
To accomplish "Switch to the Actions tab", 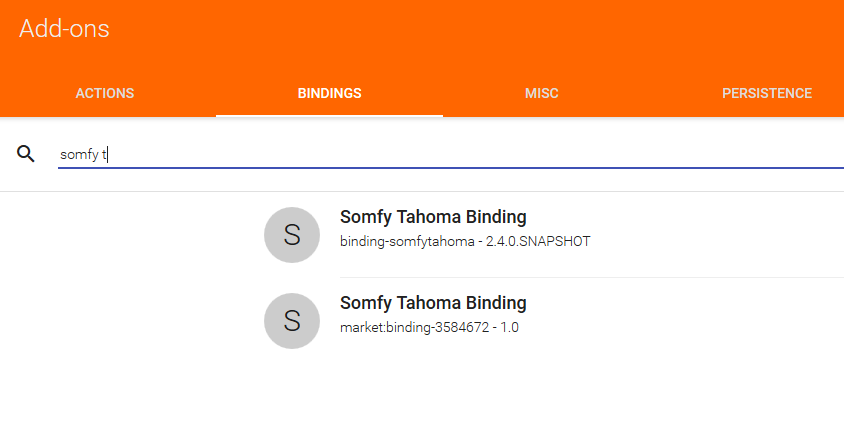I will coord(105,93).
